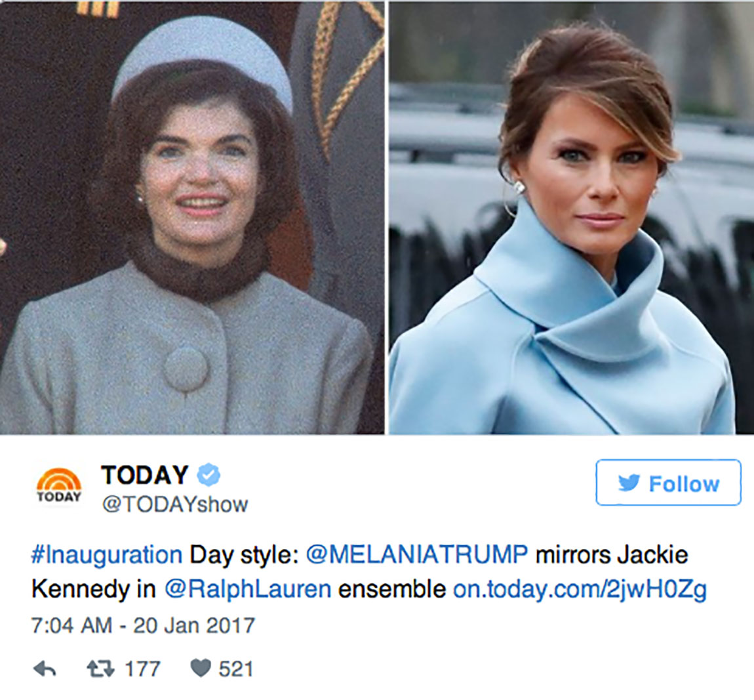Click the blue verified badge
This screenshot has width=754, height=700.
(x=208, y=475)
